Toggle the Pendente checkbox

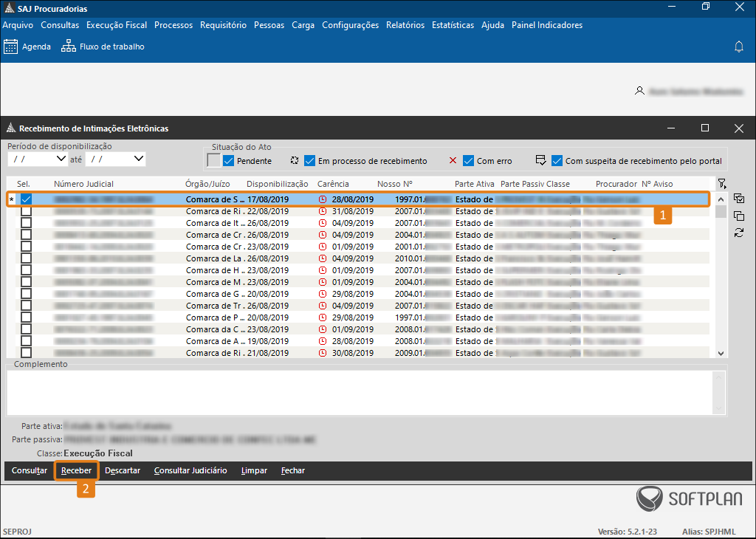(229, 160)
